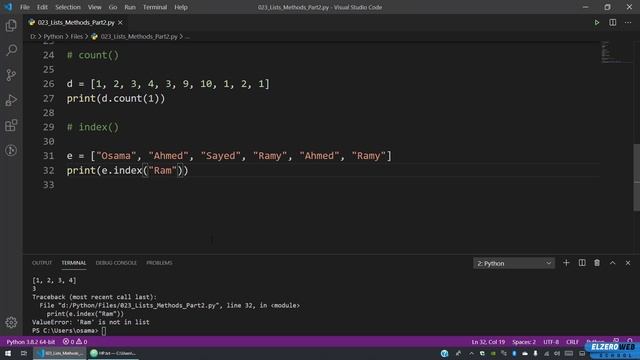Viewport: 640px width, 360px height.
Task: Open the File menu
Action: coord(25,7)
